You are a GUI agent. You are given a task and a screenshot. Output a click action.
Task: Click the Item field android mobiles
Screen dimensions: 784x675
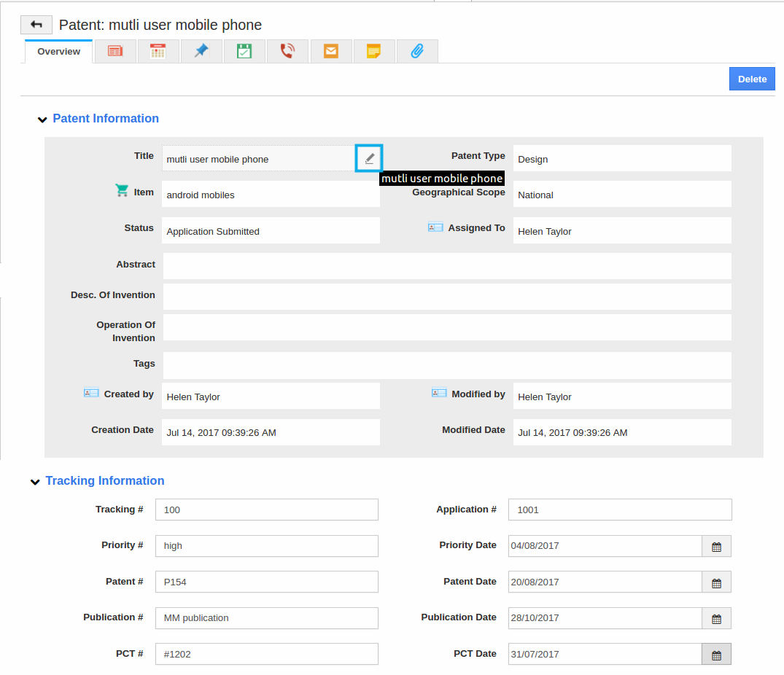click(x=271, y=195)
